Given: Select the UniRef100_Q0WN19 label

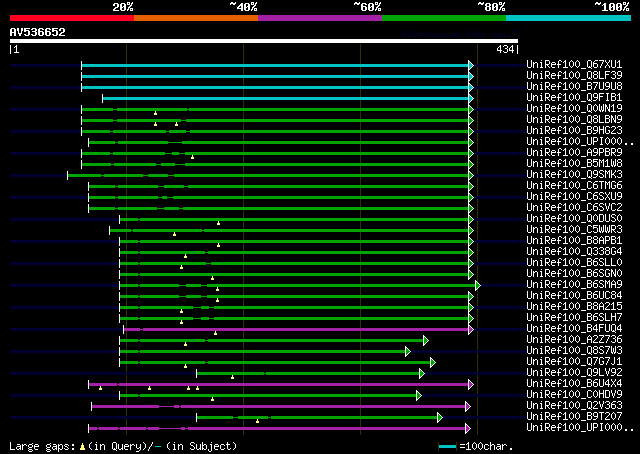Looking at the screenshot, I should [x=574, y=109].
